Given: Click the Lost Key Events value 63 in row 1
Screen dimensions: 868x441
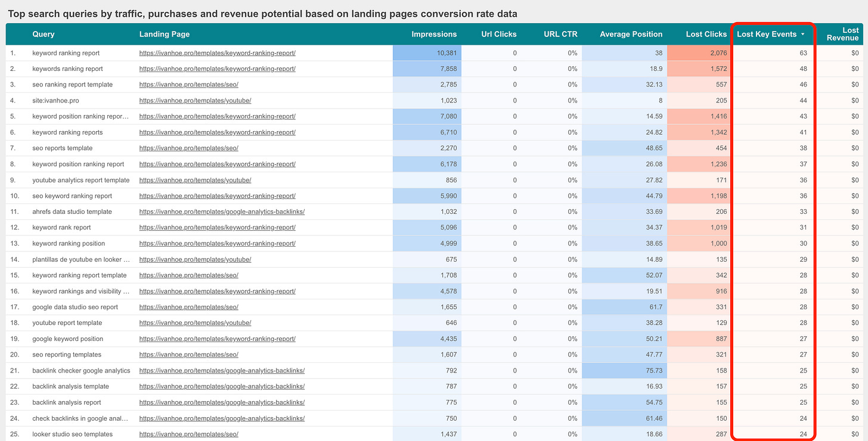Looking at the screenshot, I should (x=802, y=52).
